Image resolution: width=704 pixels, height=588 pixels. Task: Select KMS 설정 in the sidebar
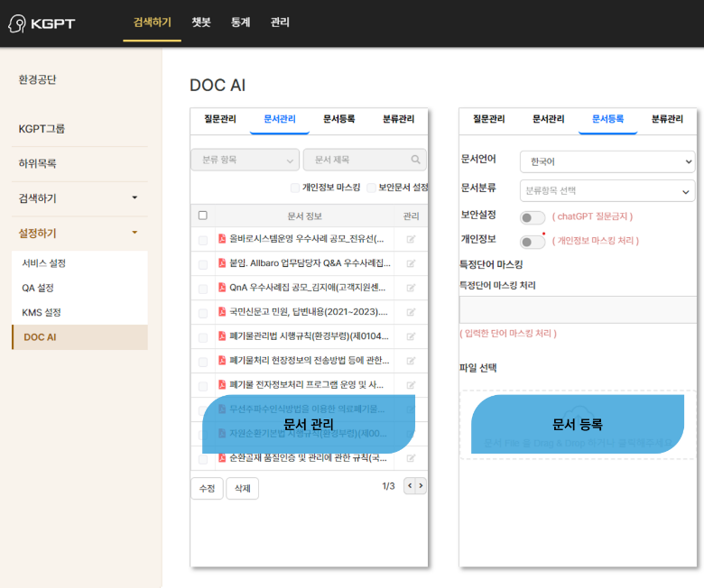(42, 312)
